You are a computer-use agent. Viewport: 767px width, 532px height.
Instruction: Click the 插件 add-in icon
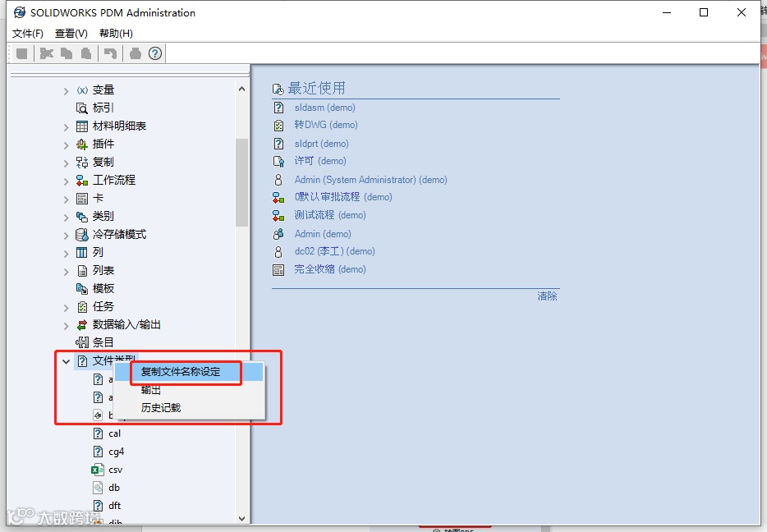[x=82, y=144]
